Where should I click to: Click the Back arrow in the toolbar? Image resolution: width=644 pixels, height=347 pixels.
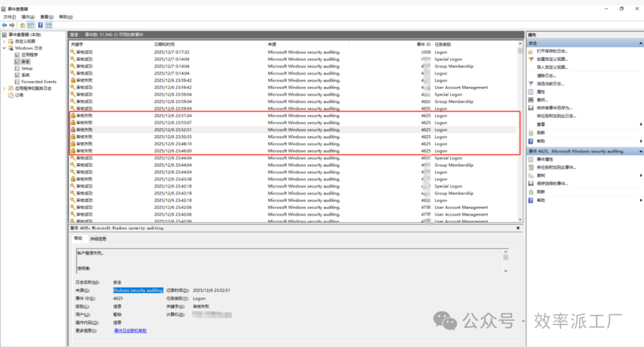(5, 25)
